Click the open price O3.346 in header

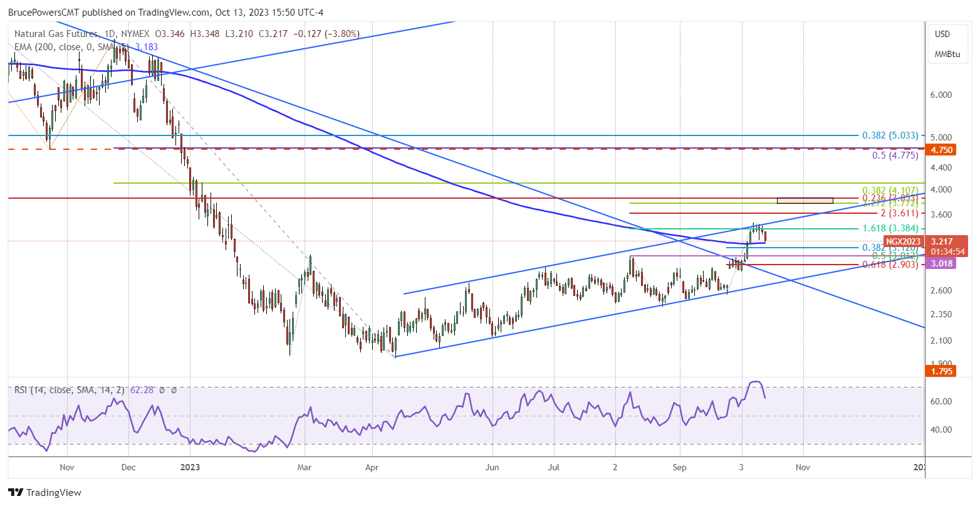click(x=170, y=33)
